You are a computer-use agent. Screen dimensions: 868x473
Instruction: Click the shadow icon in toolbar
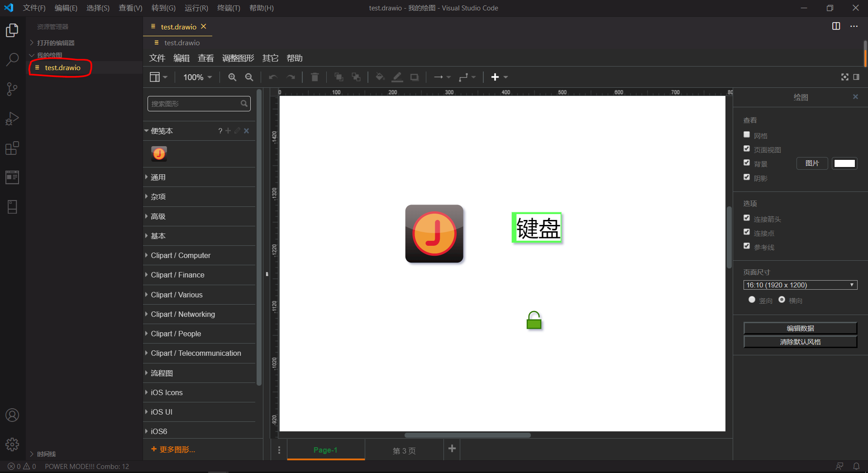point(415,77)
